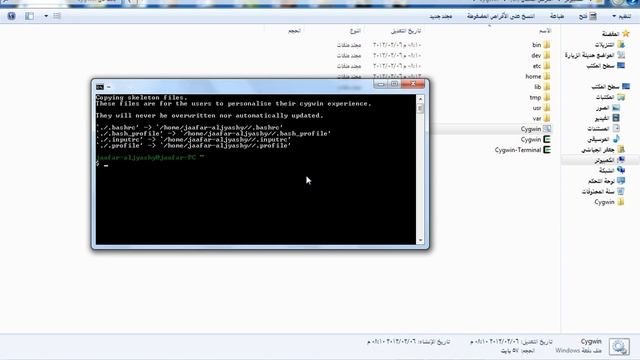Open Music (الموسيقى) library
This screenshot has height=360, width=640.
[x=603, y=139]
